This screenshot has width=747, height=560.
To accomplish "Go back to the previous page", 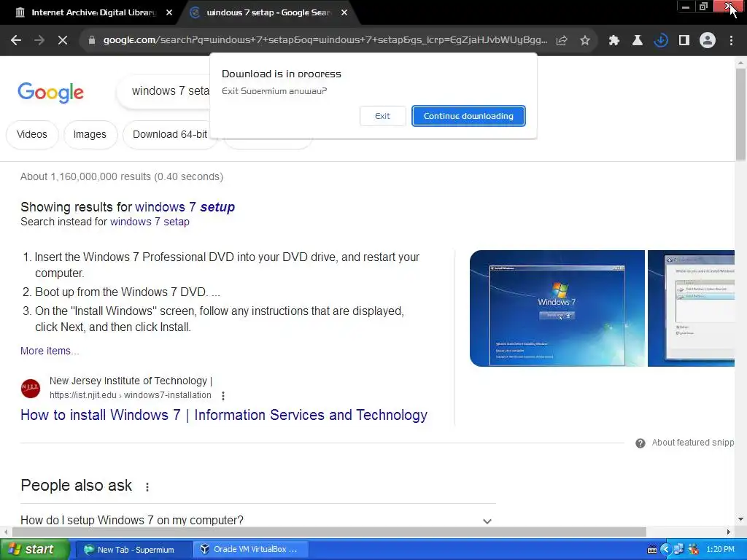I will pyautogui.click(x=16, y=40).
